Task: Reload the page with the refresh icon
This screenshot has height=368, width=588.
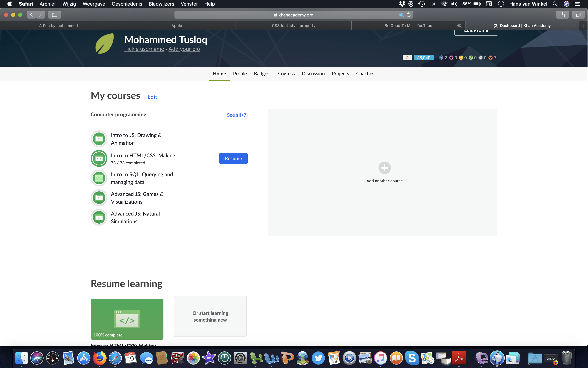Action: coord(409,15)
